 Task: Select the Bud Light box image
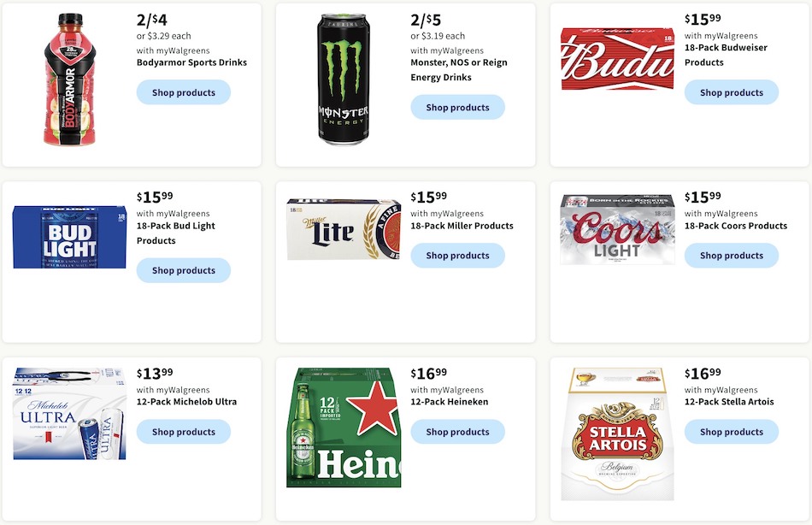(69, 238)
